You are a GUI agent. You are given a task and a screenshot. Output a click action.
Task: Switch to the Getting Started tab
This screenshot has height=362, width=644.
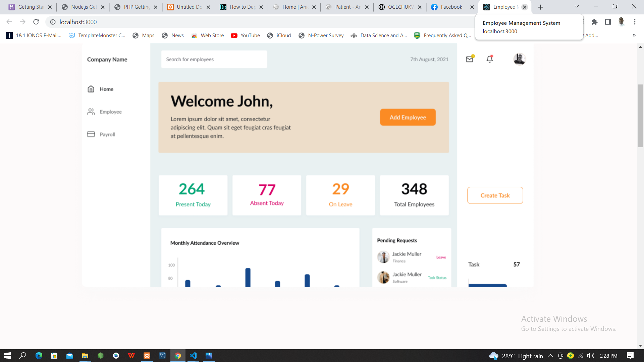[30, 7]
